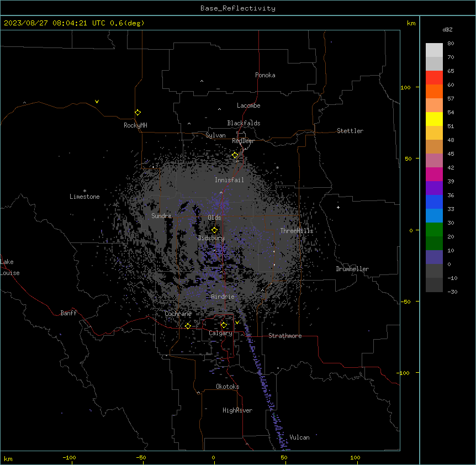This screenshot has width=476, height=465.
Task: Click the Sylvan city label
Action: 215,135
